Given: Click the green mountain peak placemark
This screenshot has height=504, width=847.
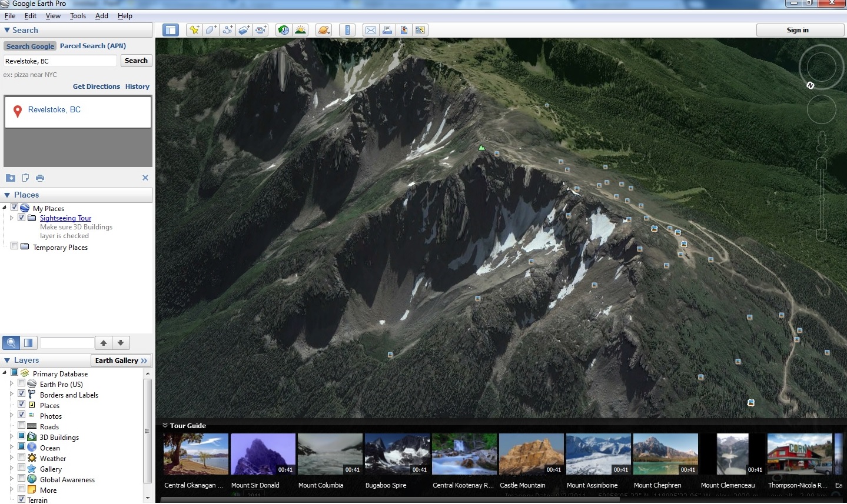Looking at the screenshot, I should coord(481,148).
